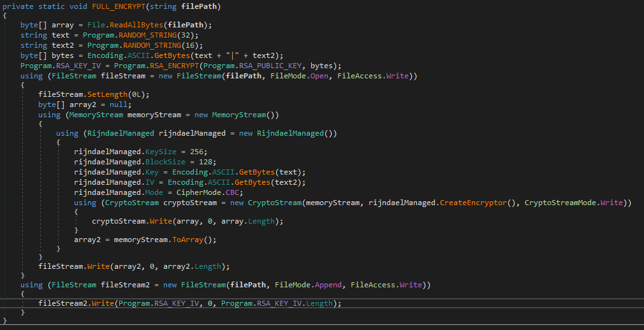The height and width of the screenshot is (330, 644).
Task: Click the value 256
Action: click(x=197, y=152)
